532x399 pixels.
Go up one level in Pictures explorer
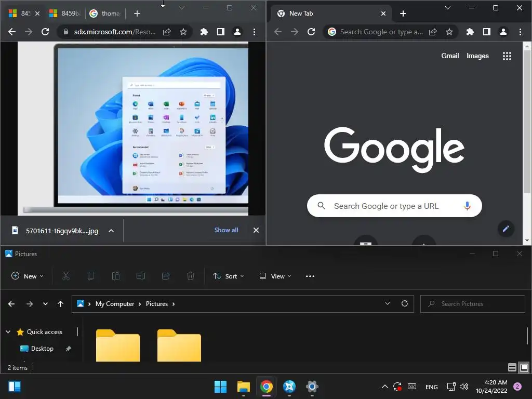60,303
